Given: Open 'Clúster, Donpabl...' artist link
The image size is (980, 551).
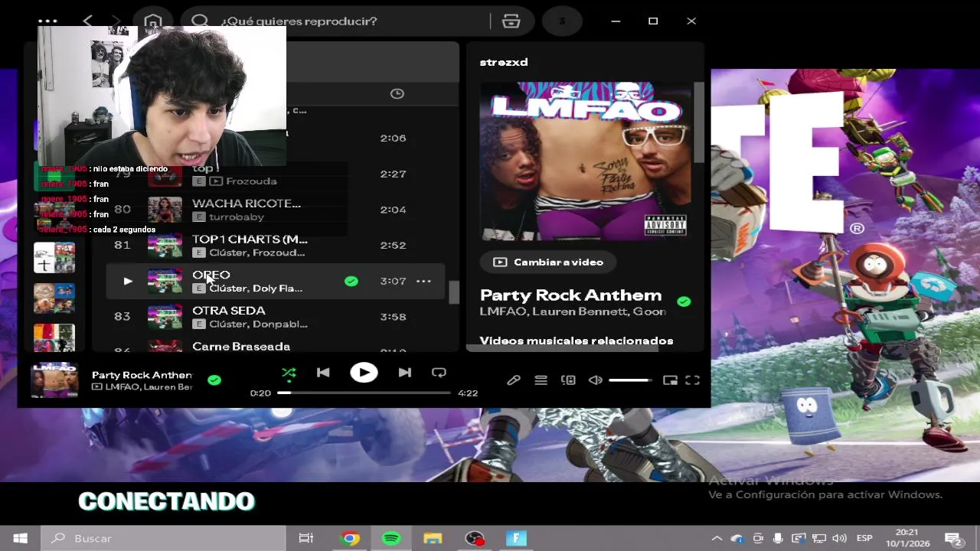Looking at the screenshot, I should [x=258, y=324].
